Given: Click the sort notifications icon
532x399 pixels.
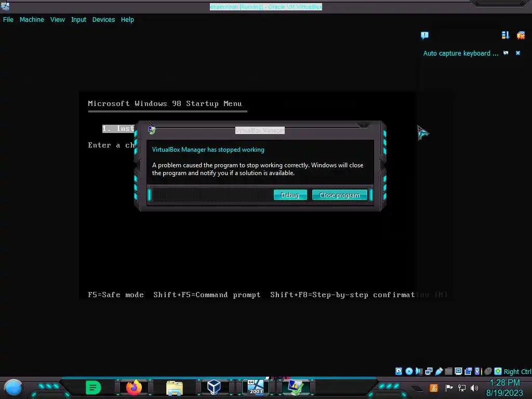Looking at the screenshot, I should (505, 35).
